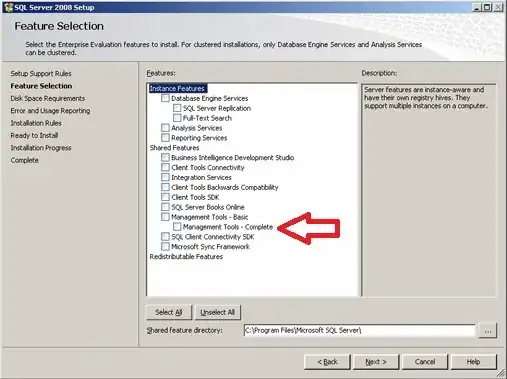Check the Reporting Services checkbox

pos(165,138)
